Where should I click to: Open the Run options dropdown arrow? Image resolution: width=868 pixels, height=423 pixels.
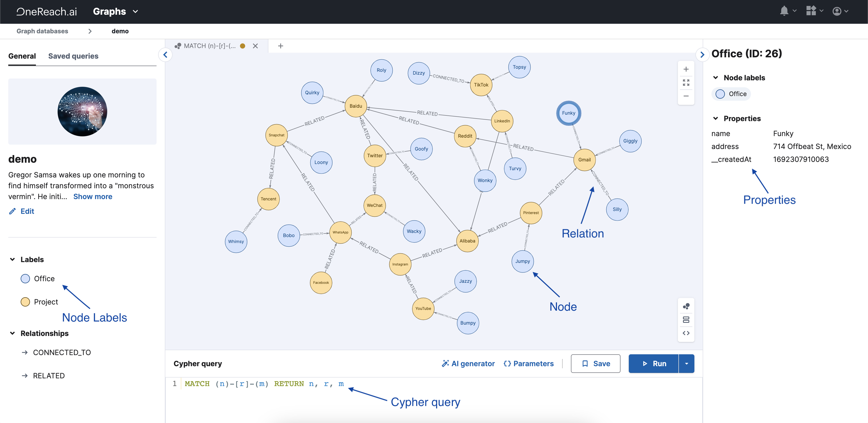[686, 364]
